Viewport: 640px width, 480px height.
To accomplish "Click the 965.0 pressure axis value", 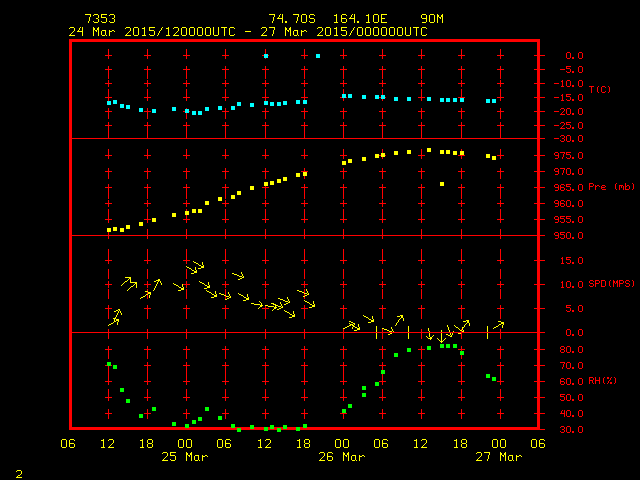I will tap(569, 187).
